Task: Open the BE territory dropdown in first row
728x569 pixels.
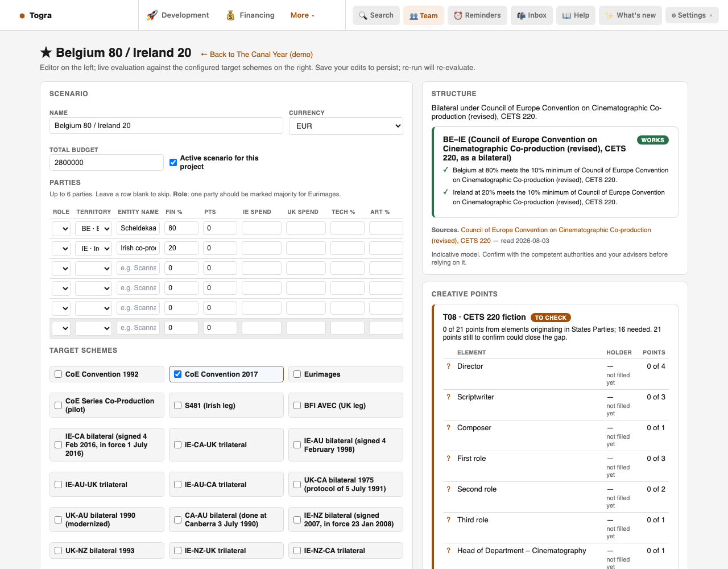Action: (x=93, y=228)
